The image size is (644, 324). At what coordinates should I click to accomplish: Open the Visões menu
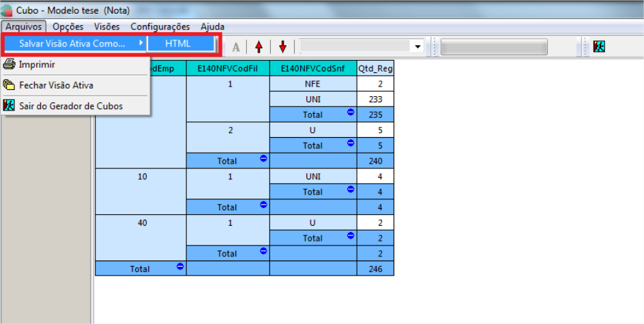click(106, 27)
